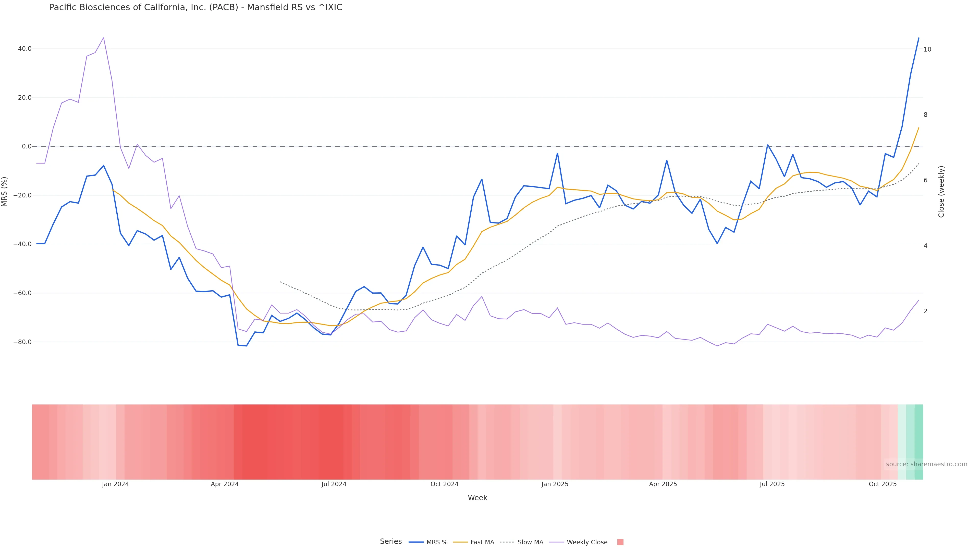
Task: Click the dashed Slow MA legend line icon
Action: pos(507,542)
